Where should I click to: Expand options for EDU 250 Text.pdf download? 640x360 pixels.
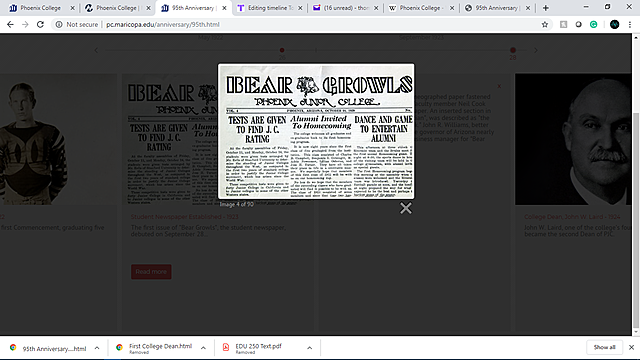(309, 348)
